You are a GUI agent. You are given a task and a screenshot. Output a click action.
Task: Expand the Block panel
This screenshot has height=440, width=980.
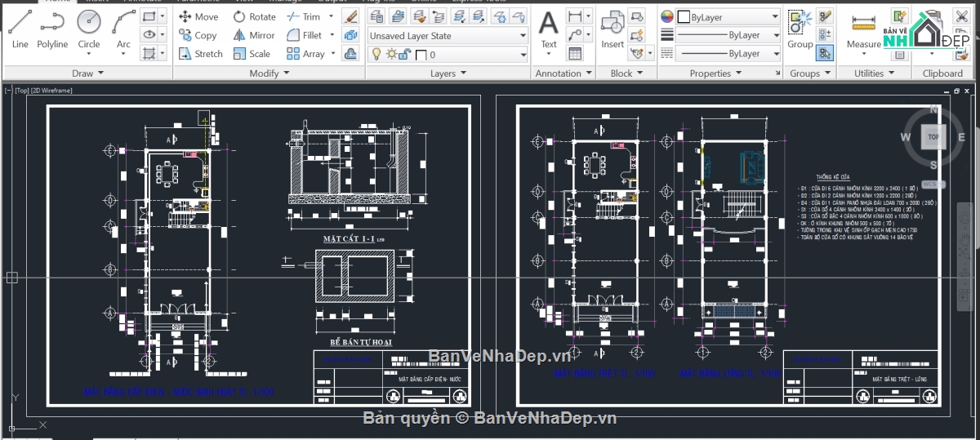point(626,73)
